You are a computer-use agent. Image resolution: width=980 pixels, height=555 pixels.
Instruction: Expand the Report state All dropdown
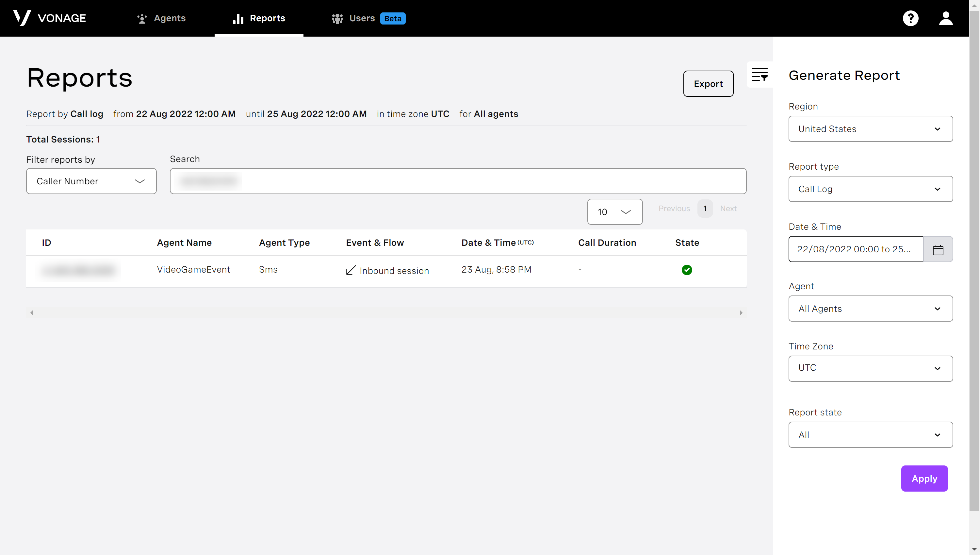pyautogui.click(x=871, y=435)
